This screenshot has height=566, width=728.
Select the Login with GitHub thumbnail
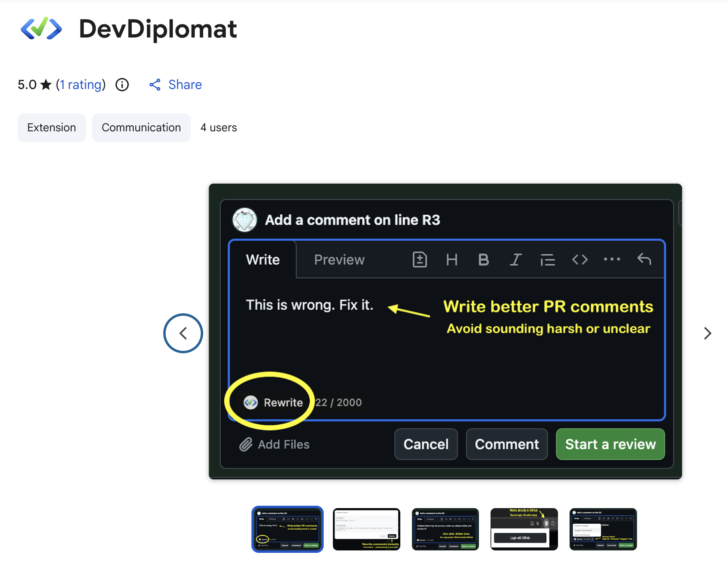[x=524, y=529]
